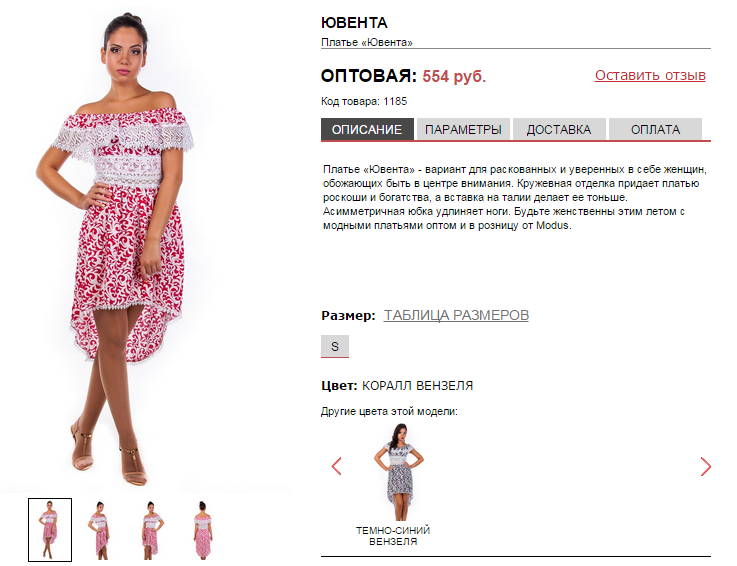Select the back-view dress thumbnail
This screenshot has height=566, width=737.
(203, 529)
